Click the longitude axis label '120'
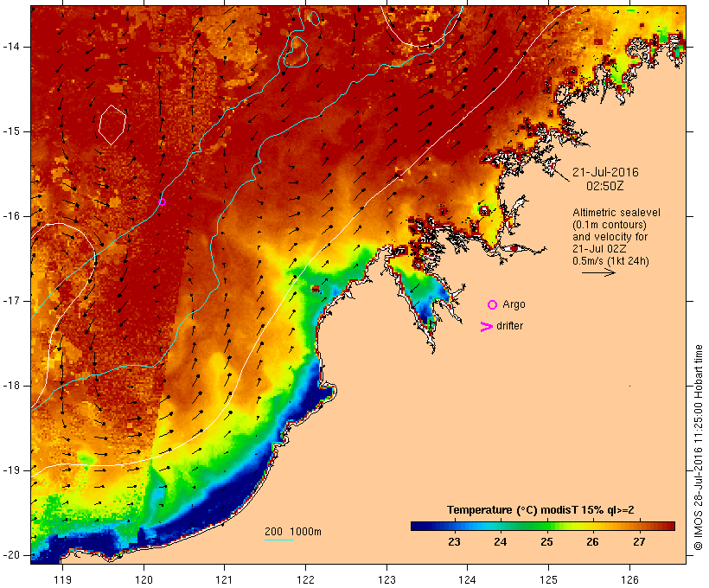The width and height of the screenshot is (709, 588). pyautogui.click(x=144, y=580)
